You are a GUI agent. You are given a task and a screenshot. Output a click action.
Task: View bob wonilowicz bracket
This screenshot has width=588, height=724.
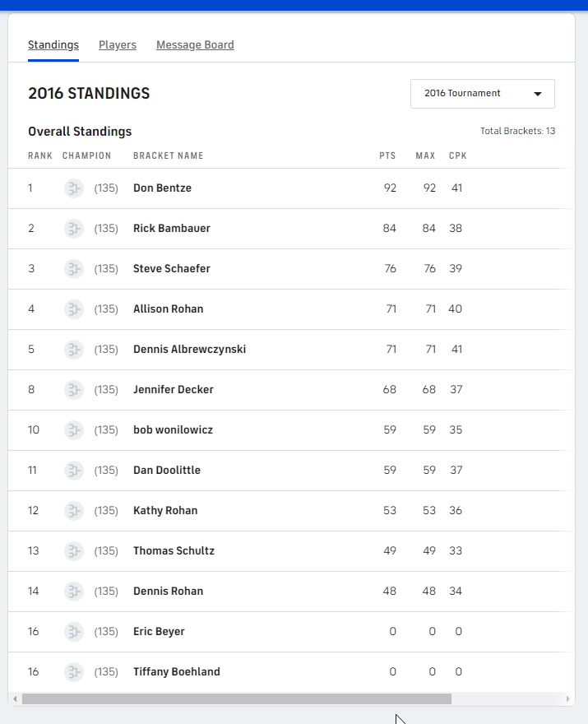(x=173, y=430)
